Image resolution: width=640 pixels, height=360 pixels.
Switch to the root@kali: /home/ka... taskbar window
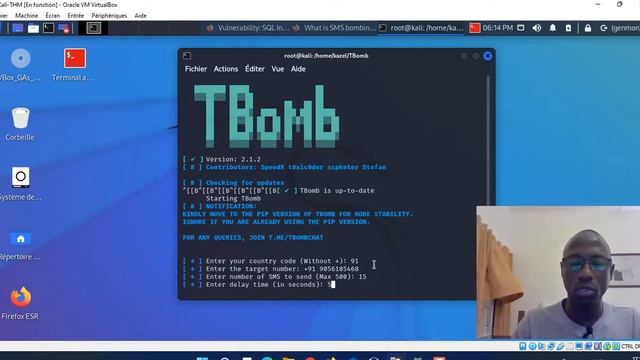click(421, 28)
